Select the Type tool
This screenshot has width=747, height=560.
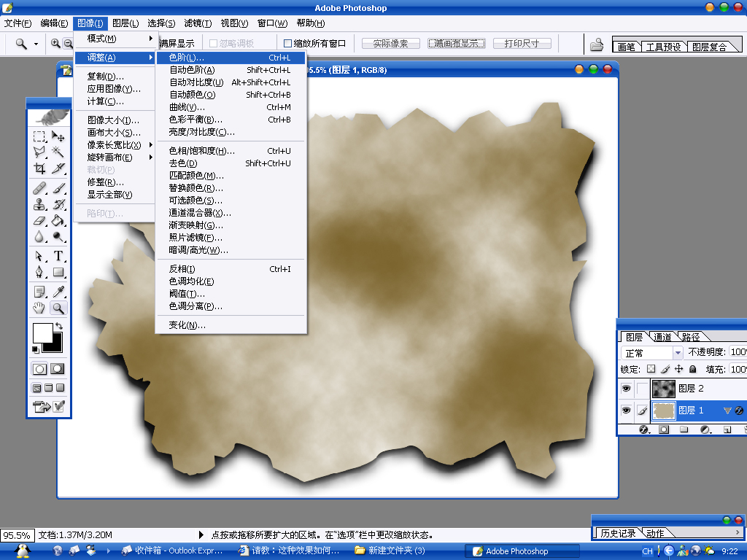[x=58, y=256]
